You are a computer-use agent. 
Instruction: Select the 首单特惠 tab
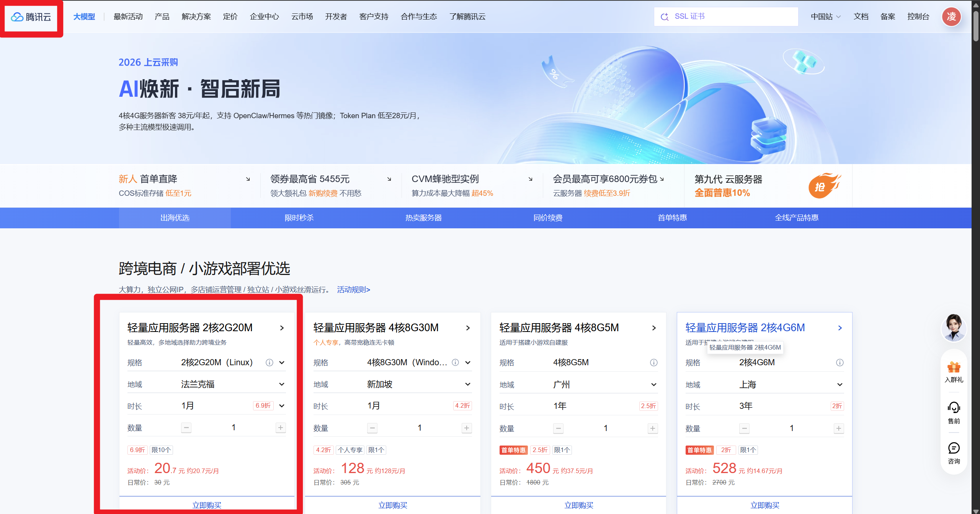[x=672, y=218]
